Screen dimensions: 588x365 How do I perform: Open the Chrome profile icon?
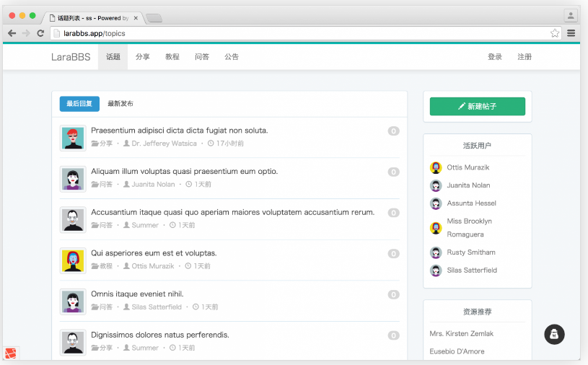click(x=571, y=16)
